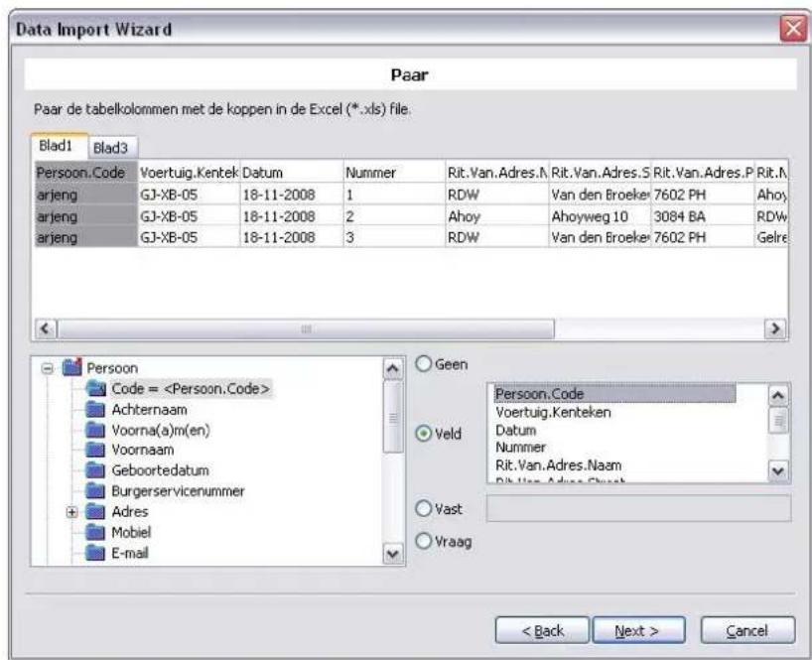Click the Rit.Van.Adres.P column header
This screenshot has height=660, width=812.
click(702, 173)
